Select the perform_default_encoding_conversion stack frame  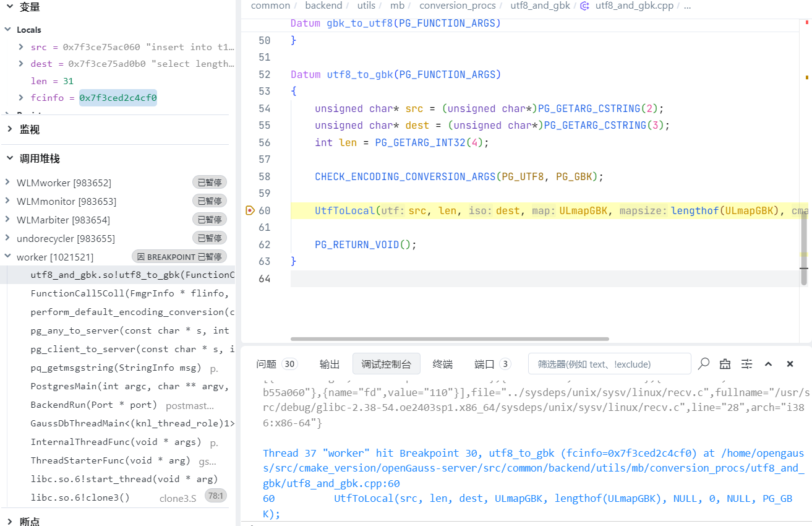click(118, 312)
